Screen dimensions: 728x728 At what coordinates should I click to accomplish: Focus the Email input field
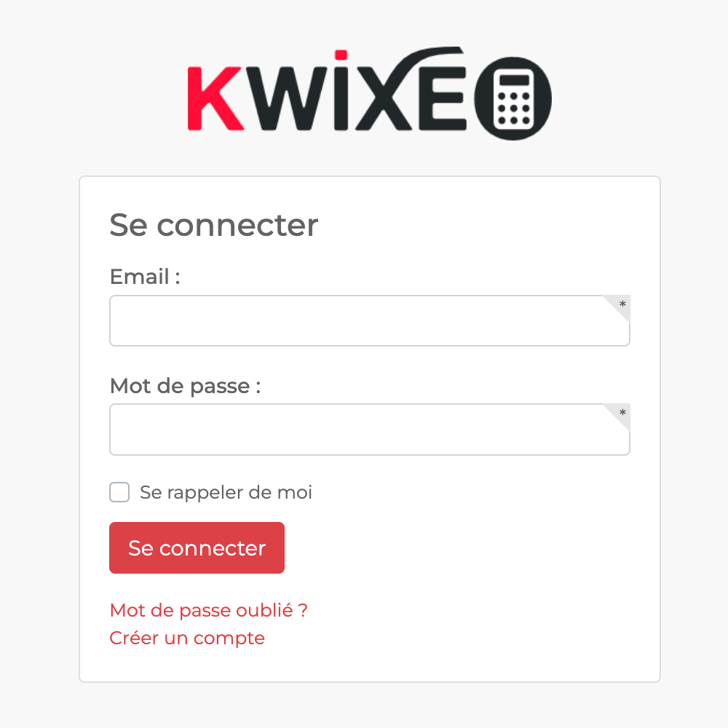tap(370, 320)
